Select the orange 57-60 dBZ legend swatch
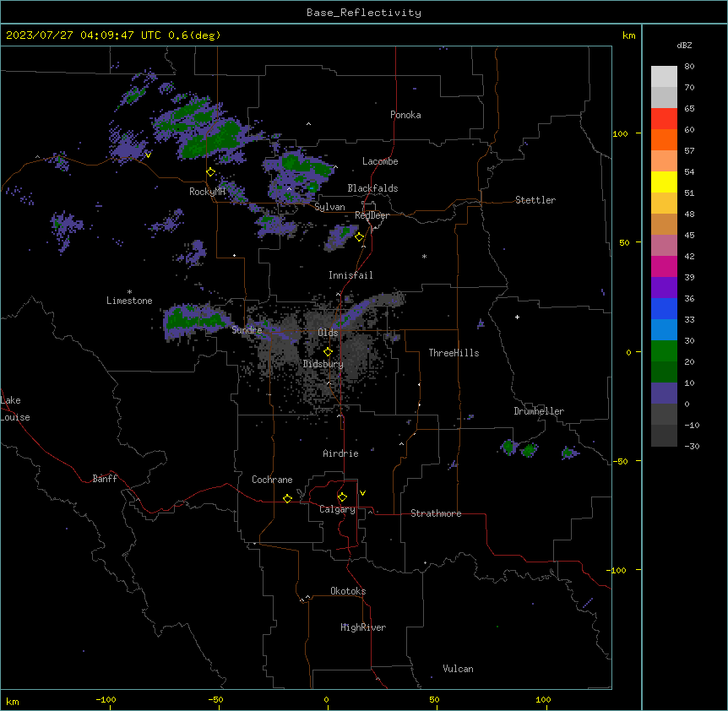The height and width of the screenshot is (711, 728). pyautogui.click(x=664, y=139)
